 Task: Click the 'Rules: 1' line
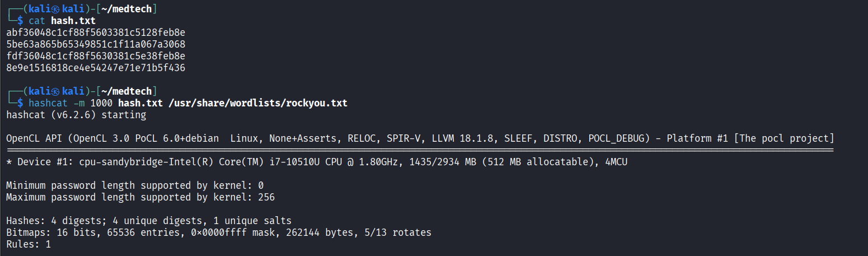coord(29,244)
